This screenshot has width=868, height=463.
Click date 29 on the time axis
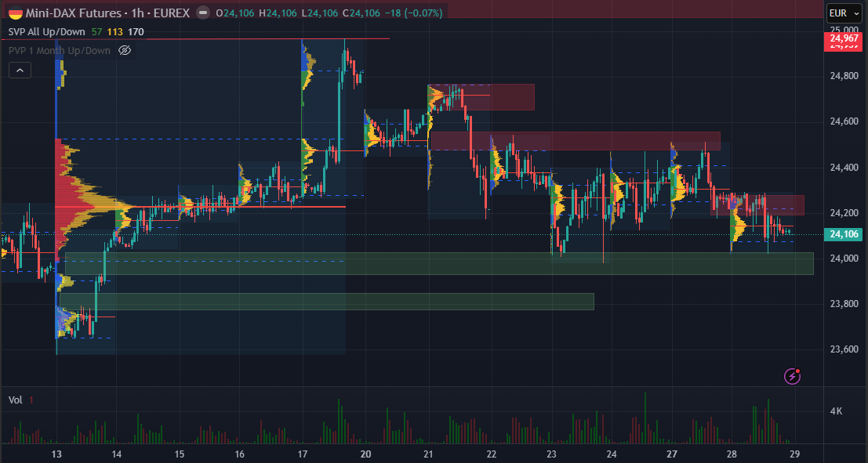tap(795, 454)
